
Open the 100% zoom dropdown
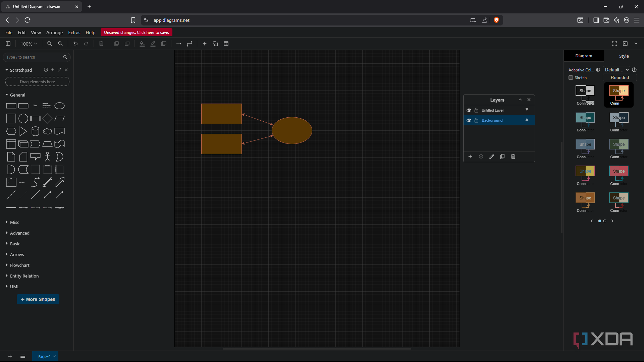[29, 44]
